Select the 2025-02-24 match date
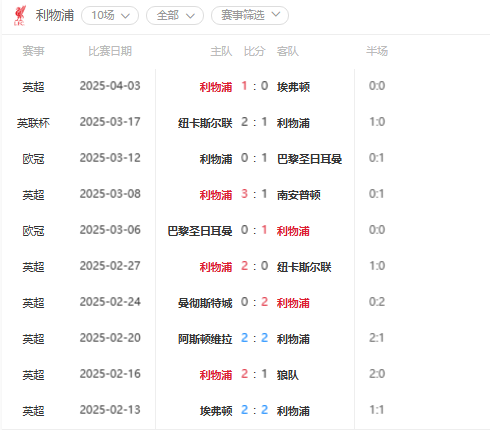Screen dimensions: 490x430 click(110, 302)
